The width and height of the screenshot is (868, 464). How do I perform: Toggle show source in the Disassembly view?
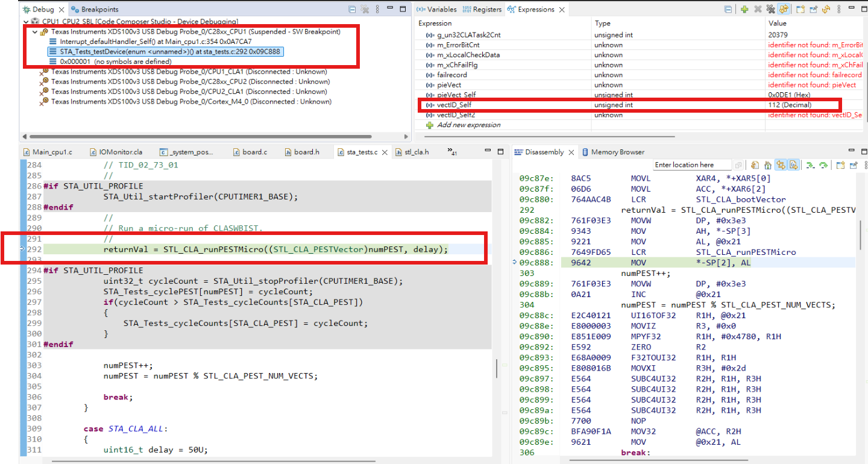click(x=794, y=165)
